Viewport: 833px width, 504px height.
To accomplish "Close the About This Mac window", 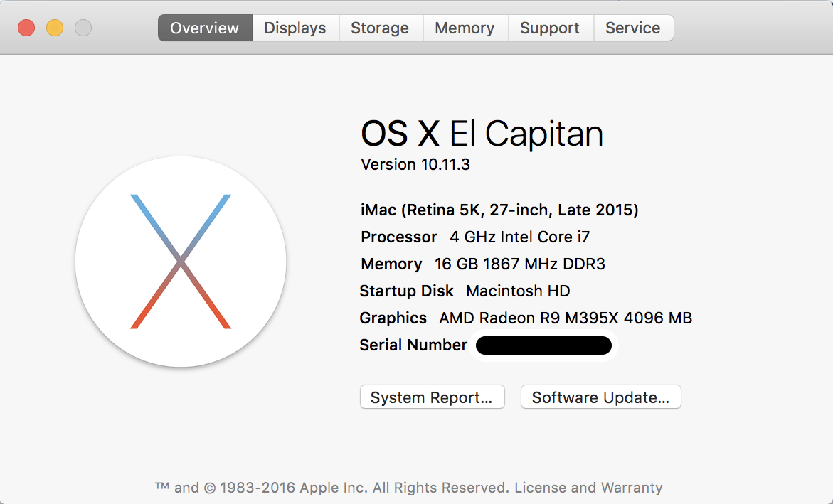I will tap(26, 28).
